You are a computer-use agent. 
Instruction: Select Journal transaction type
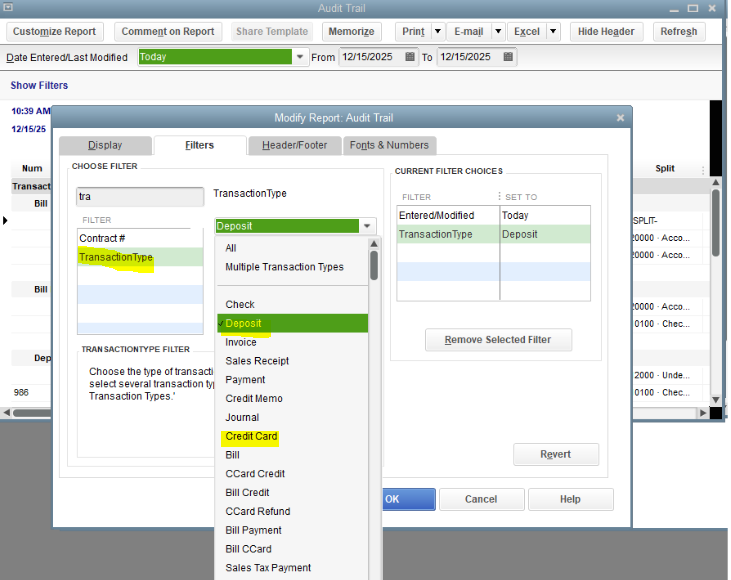click(292, 417)
